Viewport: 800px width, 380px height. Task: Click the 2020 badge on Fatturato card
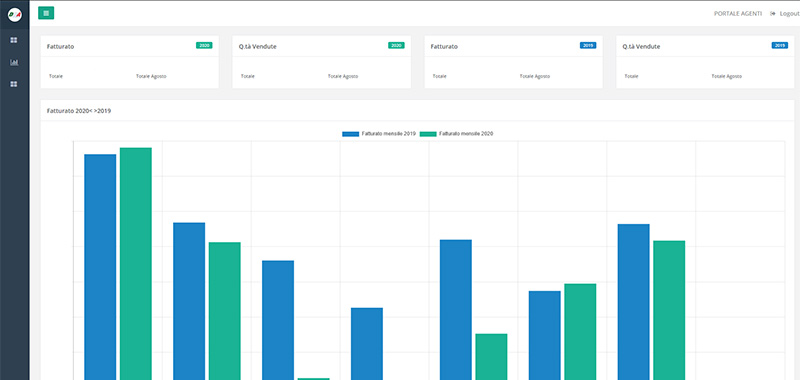click(204, 45)
